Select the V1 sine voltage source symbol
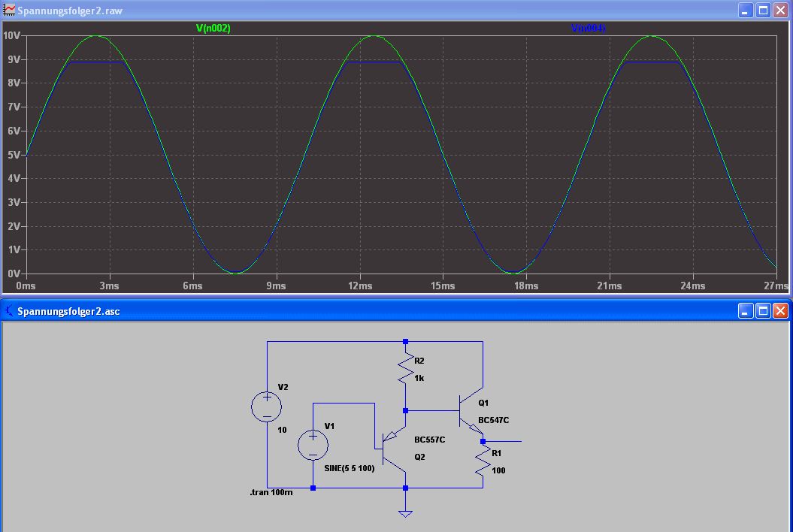793x532 pixels. click(313, 445)
